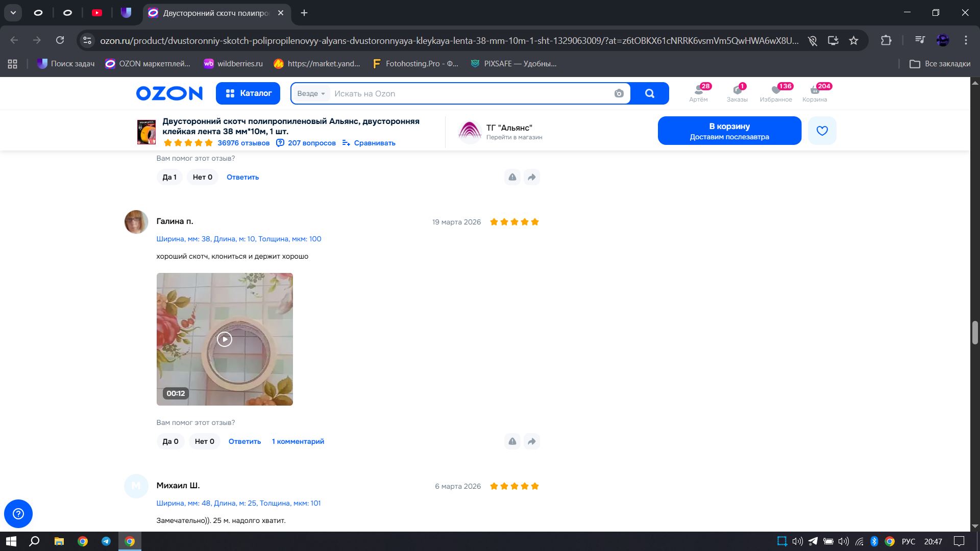
Task: Add product to favorites with heart icon
Action: 822,131
